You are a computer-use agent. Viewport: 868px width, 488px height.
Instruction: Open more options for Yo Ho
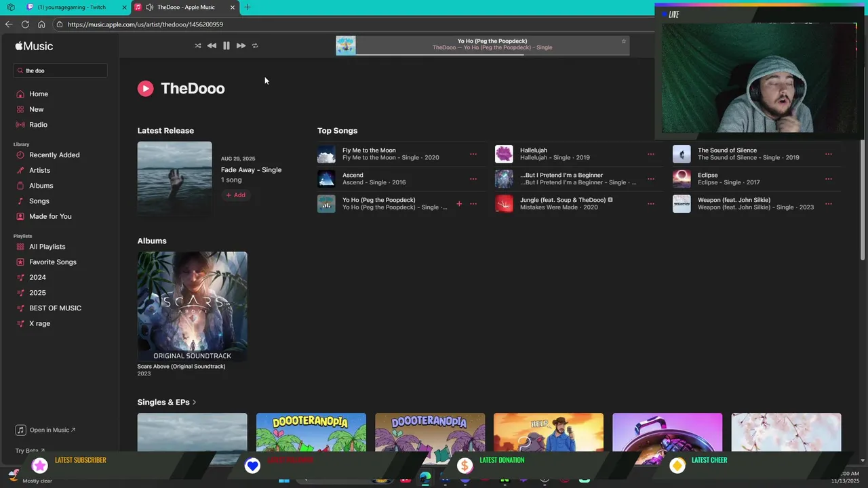[473, 203]
